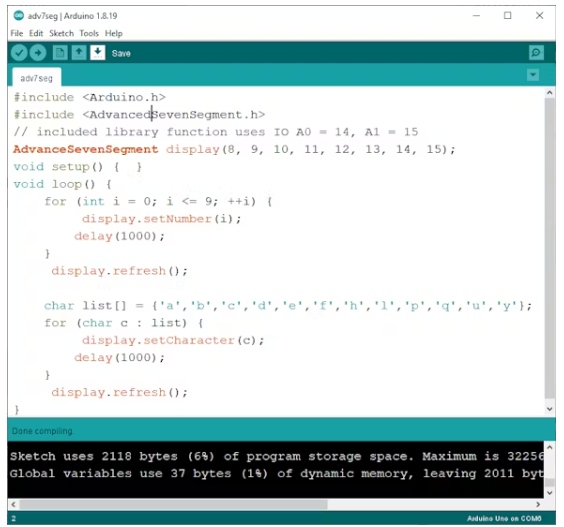Open the Serial Monitor icon
This screenshot has width=564, height=527.
tap(536, 53)
